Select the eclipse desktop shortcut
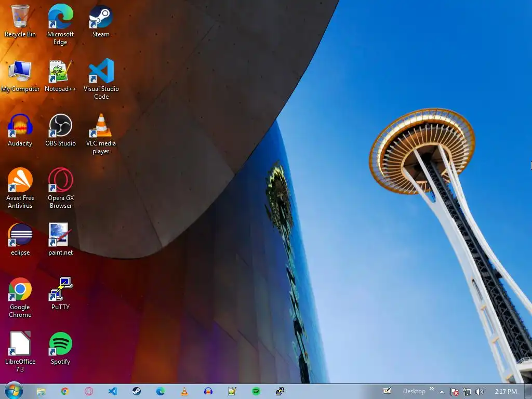The height and width of the screenshot is (399, 532). point(20,239)
